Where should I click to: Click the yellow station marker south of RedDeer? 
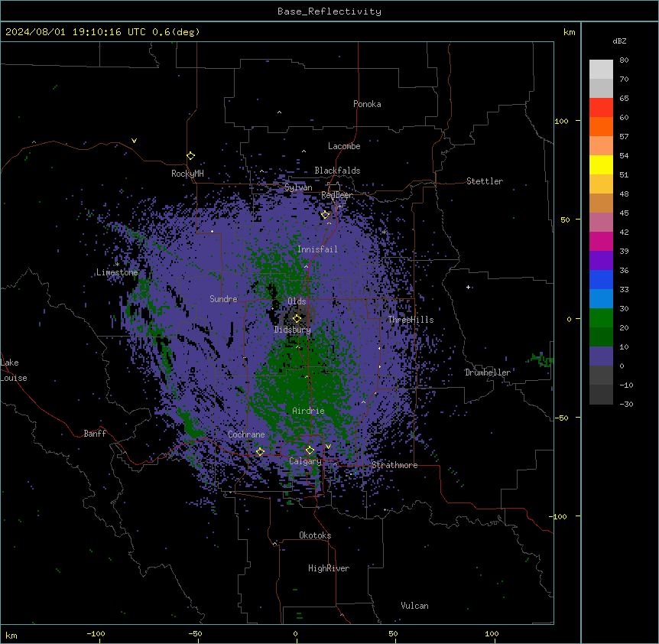coord(325,215)
